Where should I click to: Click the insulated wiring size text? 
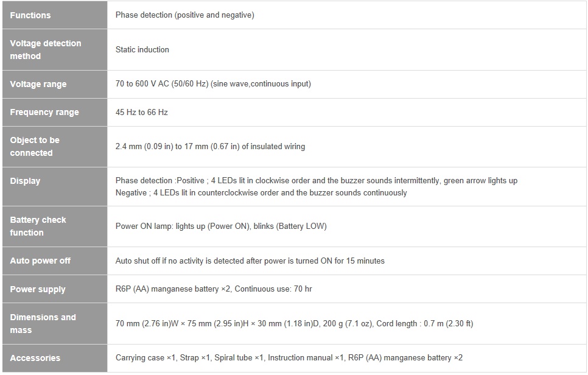(210, 146)
